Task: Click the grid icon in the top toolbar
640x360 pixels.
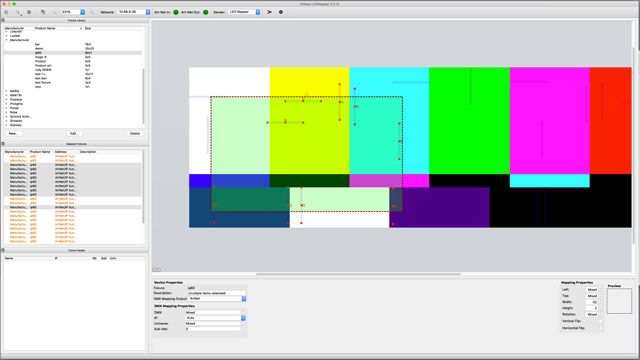Action: click(29, 12)
